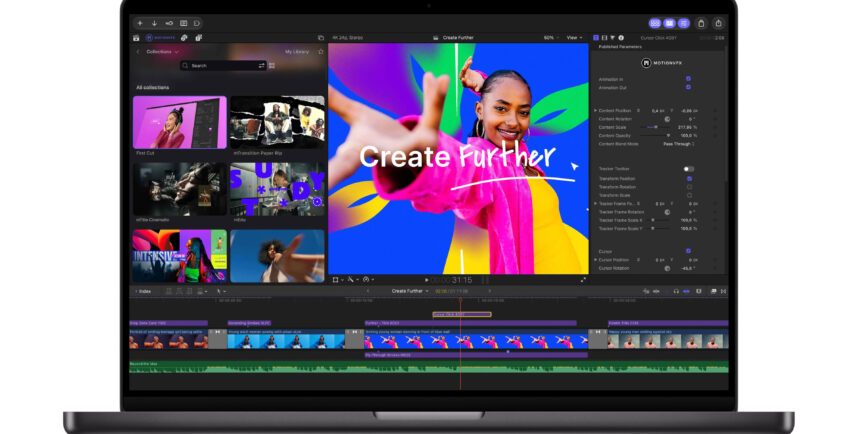Viewport: 858px width, 434px height.
Task: Switch to the info inspector tab
Action: pos(621,38)
